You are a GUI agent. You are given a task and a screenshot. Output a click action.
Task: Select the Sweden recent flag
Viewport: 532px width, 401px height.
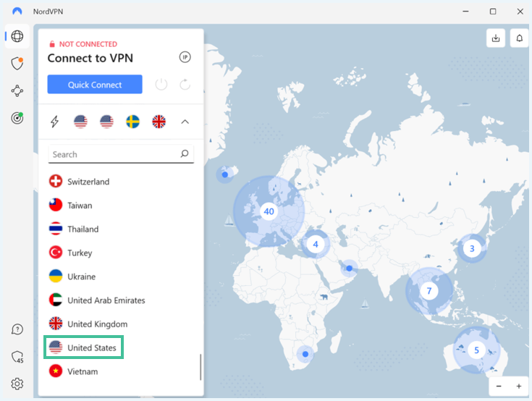[132, 122]
